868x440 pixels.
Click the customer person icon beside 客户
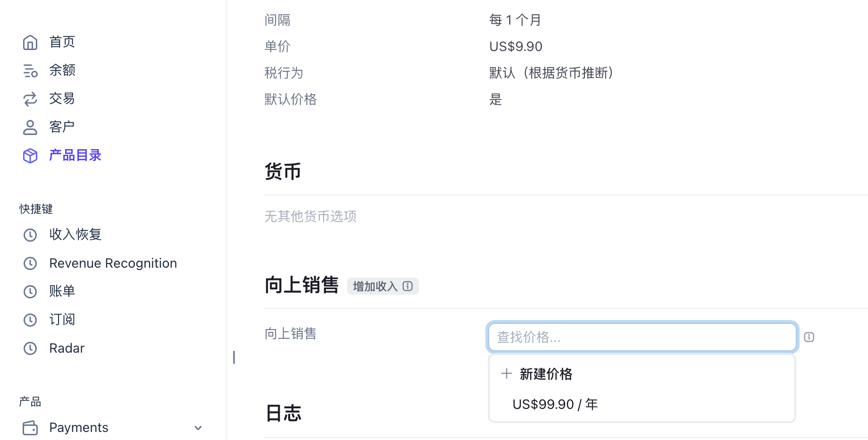click(30, 127)
